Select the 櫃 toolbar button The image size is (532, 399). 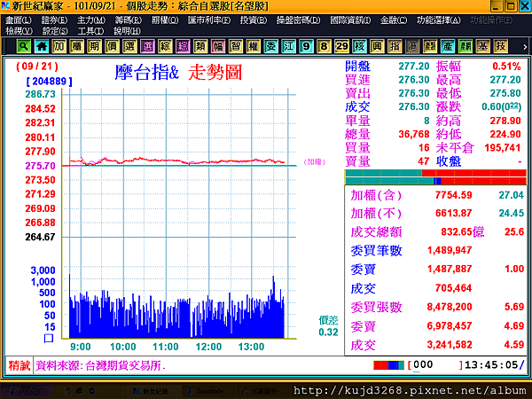pyautogui.click(x=77, y=46)
